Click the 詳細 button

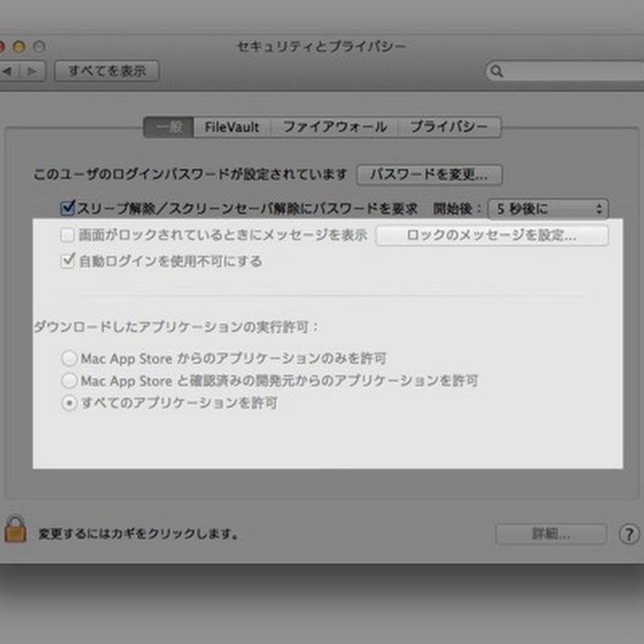pyautogui.click(x=551, y=534)
